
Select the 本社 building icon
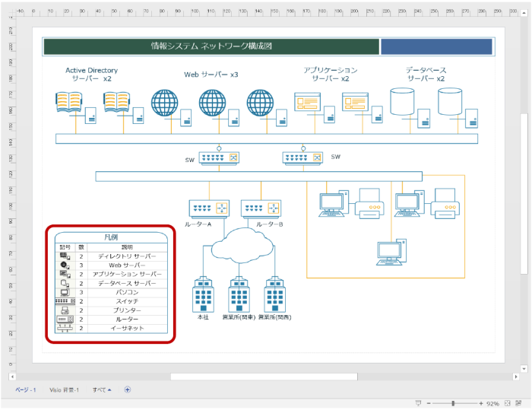click(x=203, y=294)
